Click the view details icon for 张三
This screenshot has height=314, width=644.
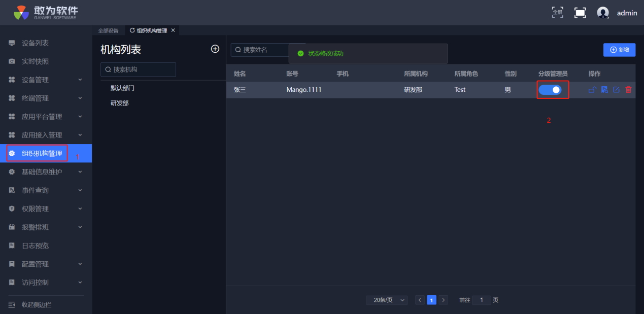tap(604, 90)
